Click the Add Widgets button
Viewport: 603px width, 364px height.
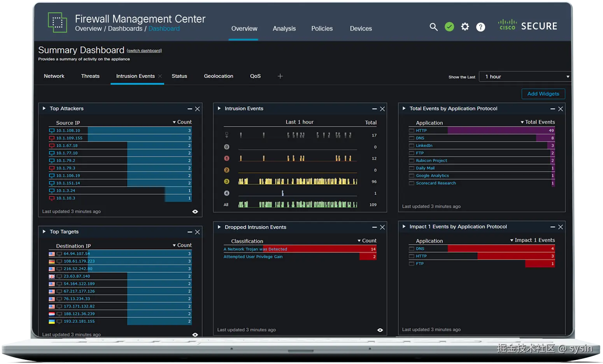click(543, 94)
